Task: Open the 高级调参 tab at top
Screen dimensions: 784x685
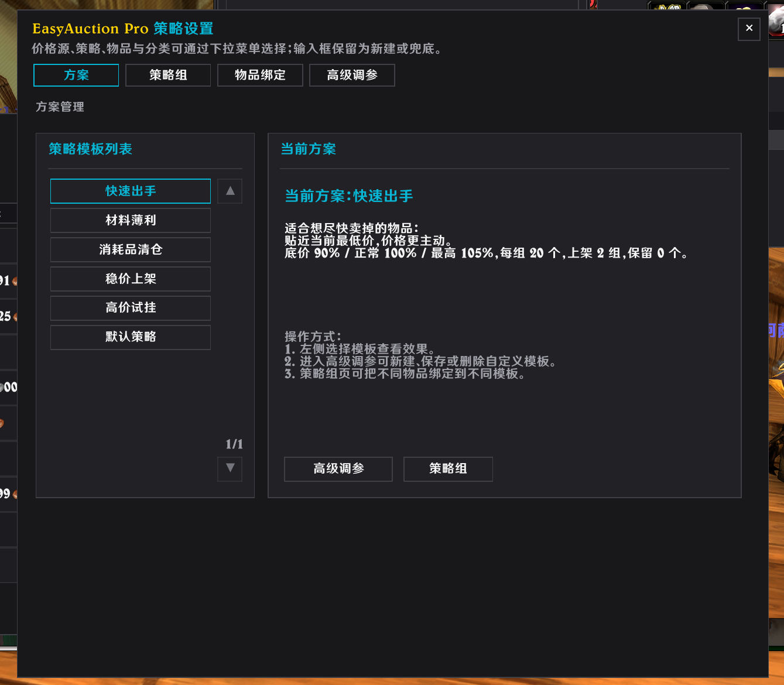Action: point(352,75)
